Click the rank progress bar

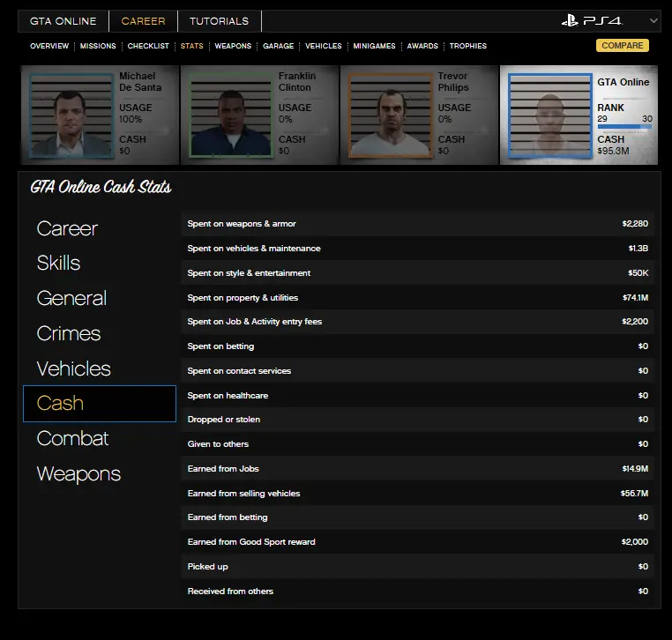(624, 127)
